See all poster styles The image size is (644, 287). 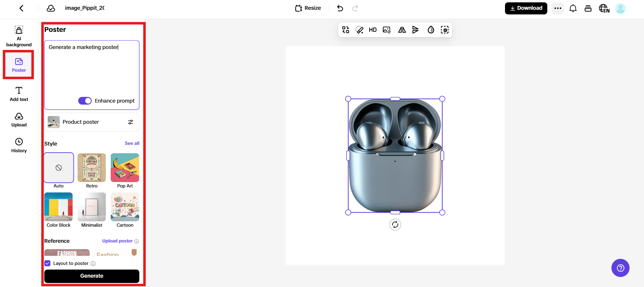pyautogui.click(x=132, y=143)
